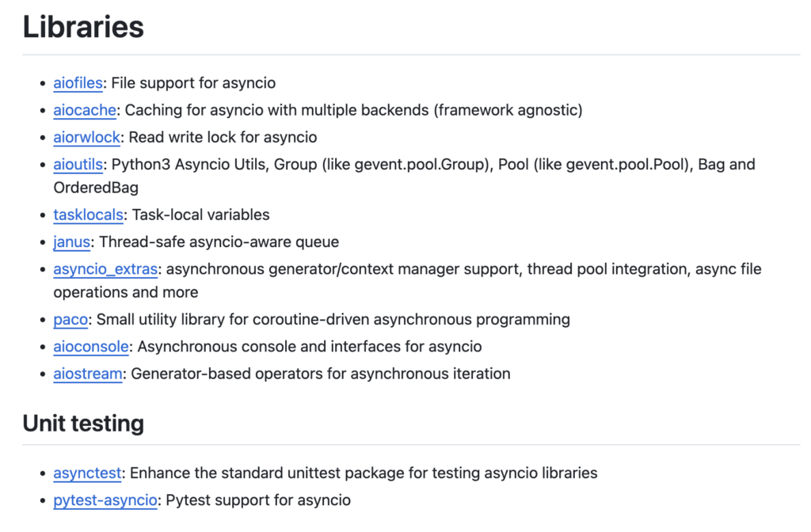Screen dimensions: 811x532
Task: Click the aiocache link
Action: coord(85,110)
